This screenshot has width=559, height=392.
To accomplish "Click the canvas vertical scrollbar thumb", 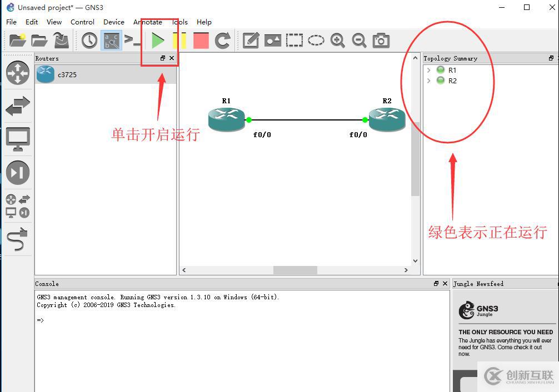I will click(415, 159).
